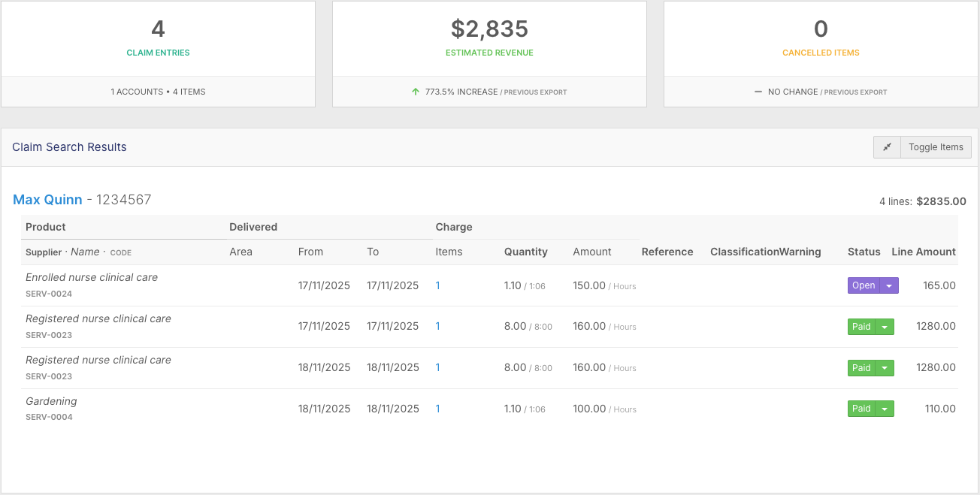The height and width of the screenshot is (495, 980).
Task: Click the 'To' column header
Action: tap(373, 252)
